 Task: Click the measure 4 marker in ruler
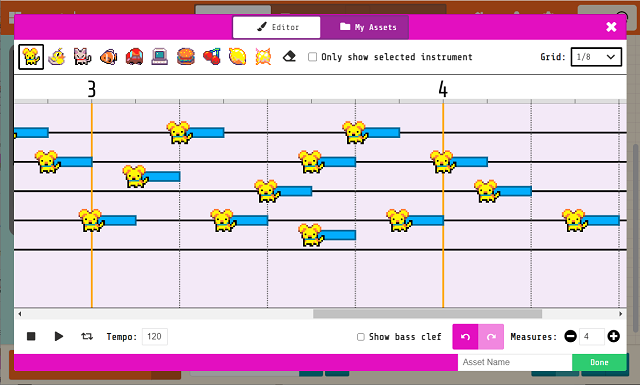point(443,89)
